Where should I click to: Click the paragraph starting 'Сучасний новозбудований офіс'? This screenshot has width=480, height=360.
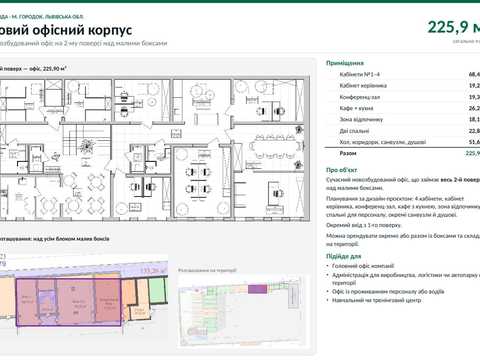403,184
